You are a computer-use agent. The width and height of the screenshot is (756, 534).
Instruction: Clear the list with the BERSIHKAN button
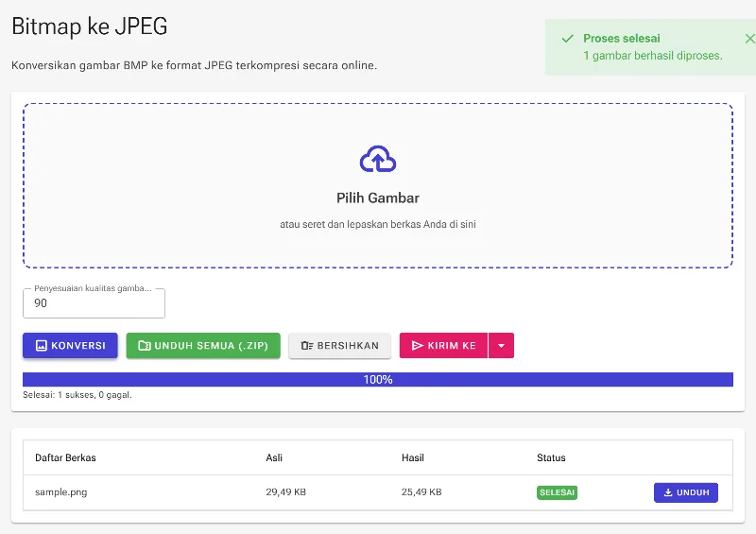(339, 345)
